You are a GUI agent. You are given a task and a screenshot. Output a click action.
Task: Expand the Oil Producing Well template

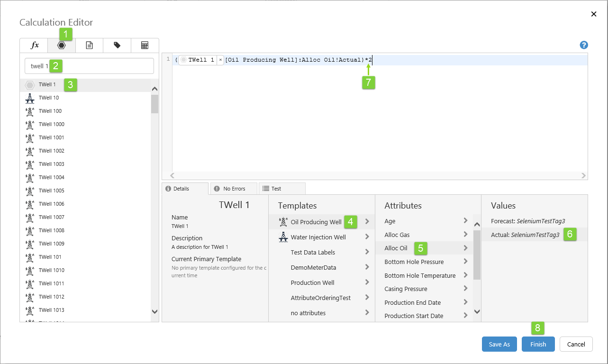pyautogui.click(x=367, y=221)
